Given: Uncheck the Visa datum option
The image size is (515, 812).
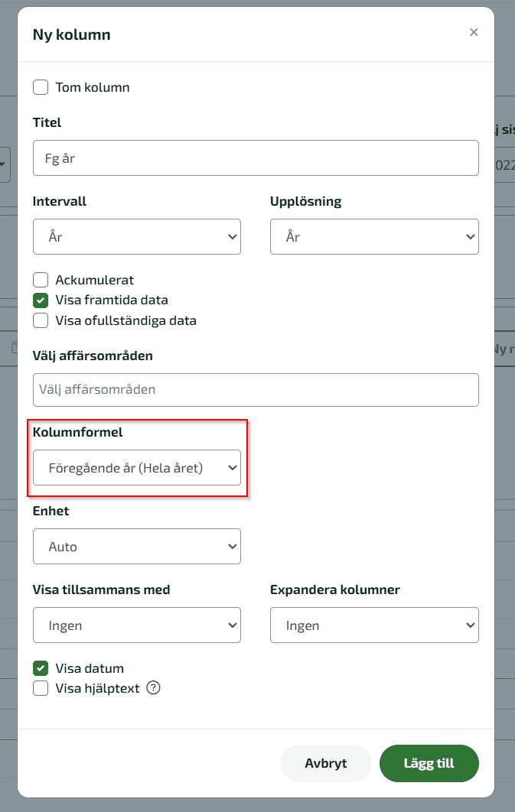Looking at the screenshot, I should pos(41,668).
